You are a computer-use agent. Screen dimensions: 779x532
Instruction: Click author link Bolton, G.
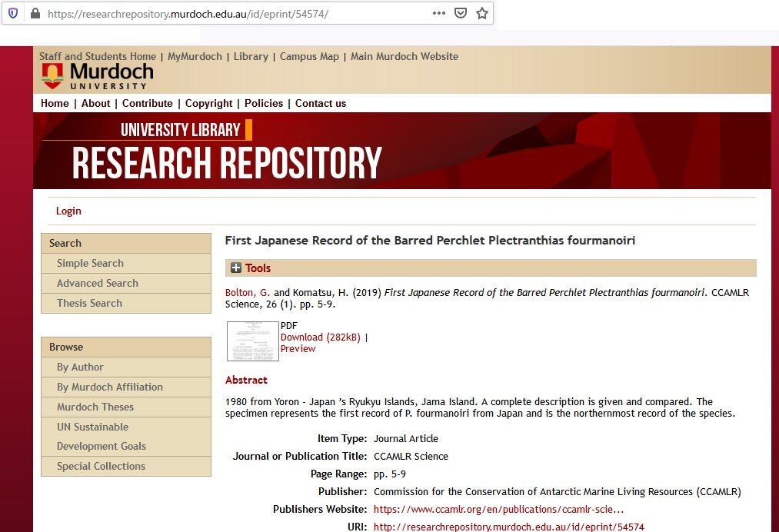pos(248,293)
